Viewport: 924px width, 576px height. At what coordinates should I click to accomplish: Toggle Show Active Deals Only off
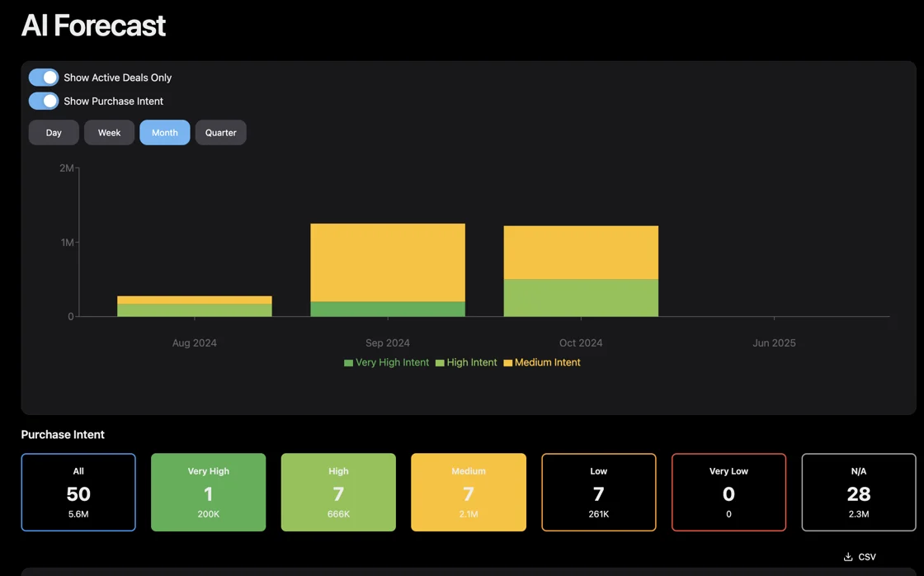[x=43, y=77]
